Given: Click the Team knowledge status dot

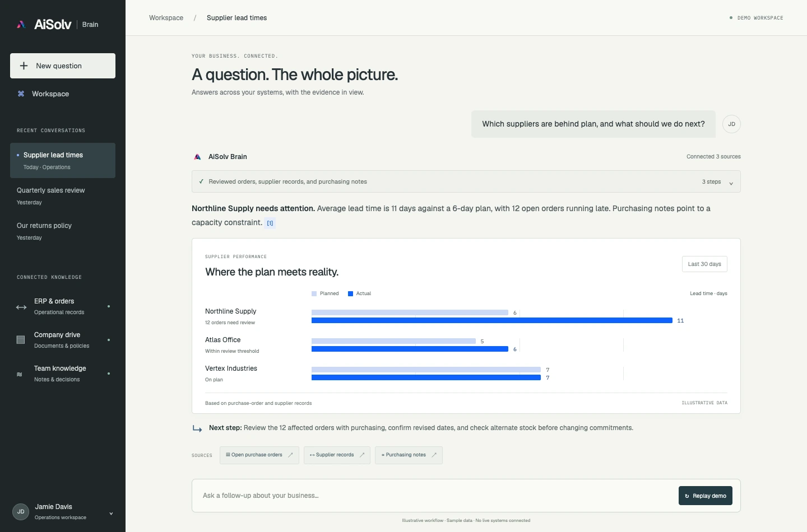Looking at the screenshot, I should (x=109, y=374).
